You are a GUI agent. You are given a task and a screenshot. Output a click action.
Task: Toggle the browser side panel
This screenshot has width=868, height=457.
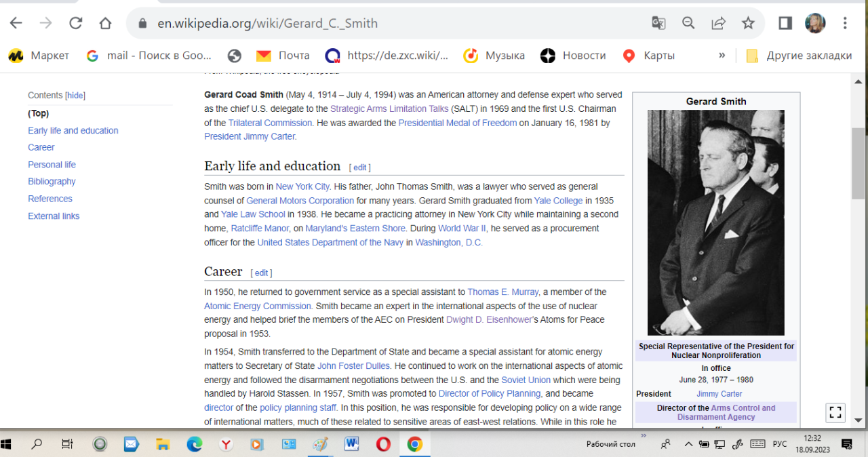point(785,23)
